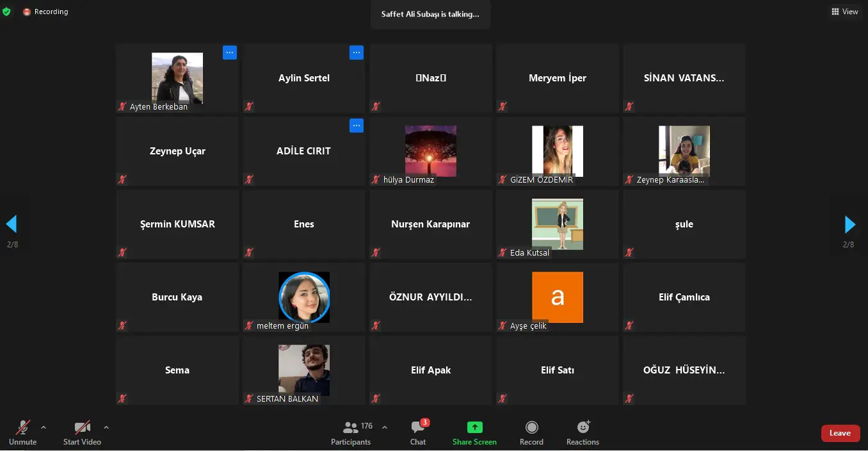868x451 pixels.
Task: Click the red Recording indicator
Action: (45, 12)
